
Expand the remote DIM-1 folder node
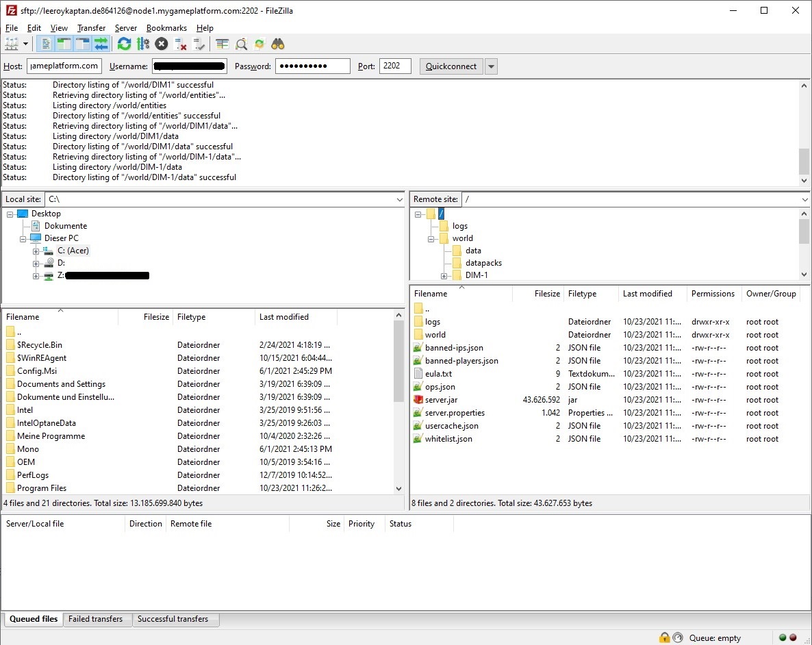coord(444,276)
